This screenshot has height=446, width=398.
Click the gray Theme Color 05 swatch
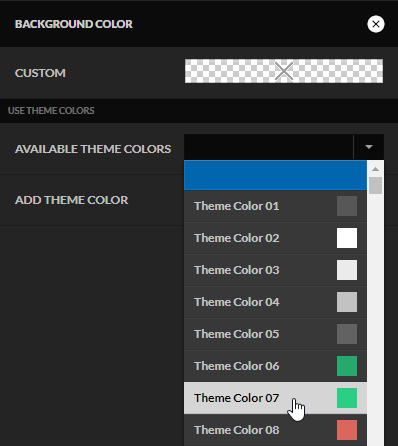click(x=347, y=334)
